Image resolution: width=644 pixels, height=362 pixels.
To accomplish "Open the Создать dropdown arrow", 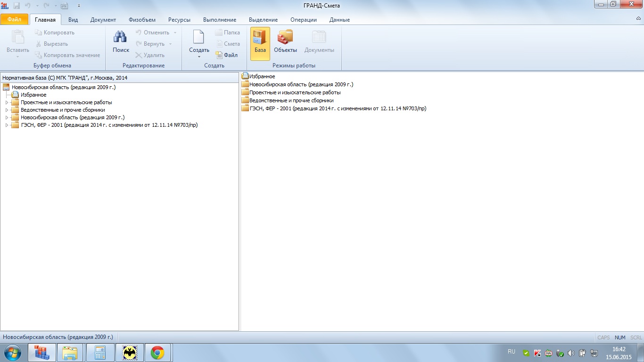I will 199,57.
